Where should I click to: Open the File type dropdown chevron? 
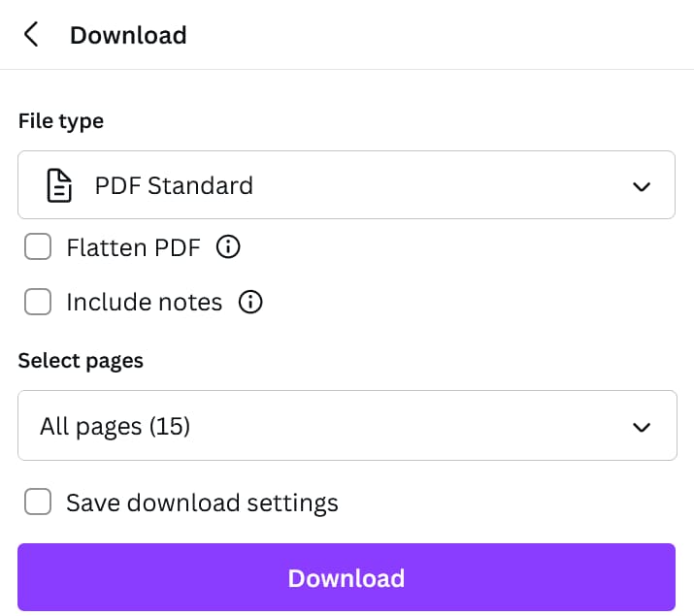(642, 185)
